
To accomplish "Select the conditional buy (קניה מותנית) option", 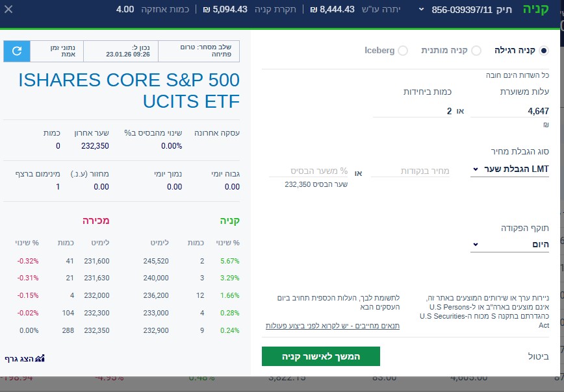I will 476,51.
